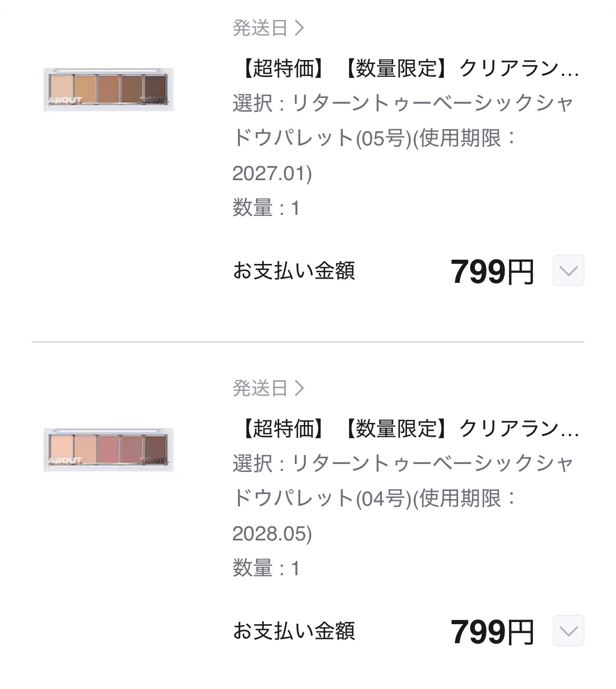Select the 04号 option text expiring 2028.05
Viewport: 616px width, 689px height.
pos(403,498)
